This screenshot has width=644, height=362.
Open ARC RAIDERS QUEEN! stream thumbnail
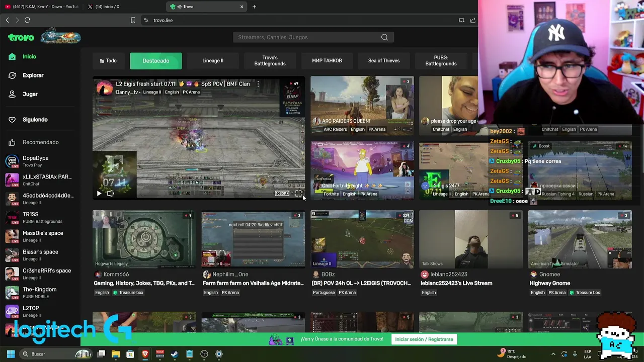point(362,105)
